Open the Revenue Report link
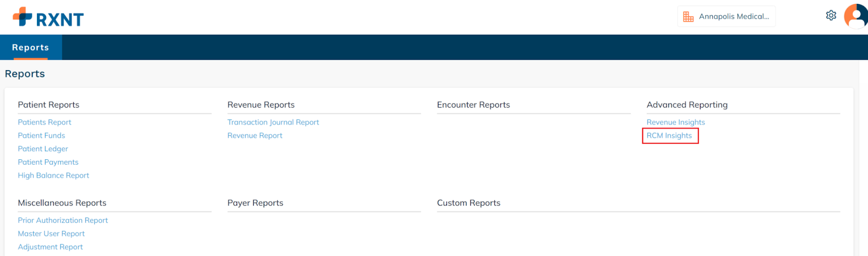This screenshot has height=256, width=868. point(254,136)
